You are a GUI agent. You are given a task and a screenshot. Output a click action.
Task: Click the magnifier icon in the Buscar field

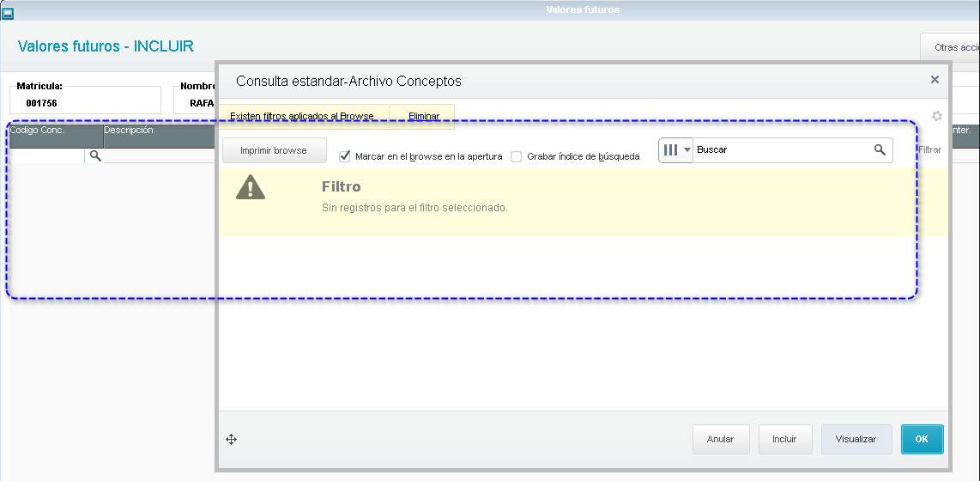tap(880, 150)
